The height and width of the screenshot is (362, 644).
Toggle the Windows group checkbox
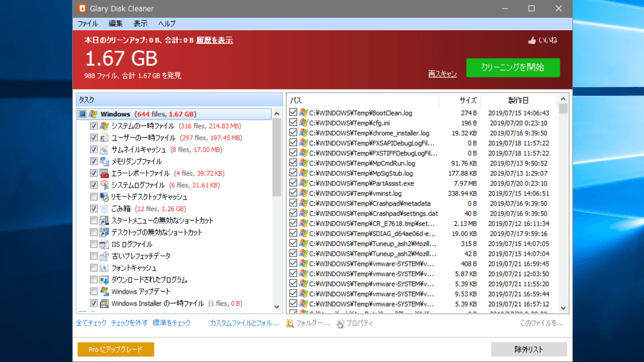pos(82,114)
